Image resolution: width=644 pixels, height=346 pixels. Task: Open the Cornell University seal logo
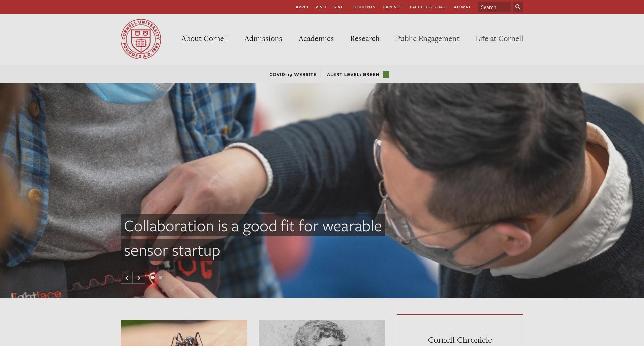coord(141,39)
